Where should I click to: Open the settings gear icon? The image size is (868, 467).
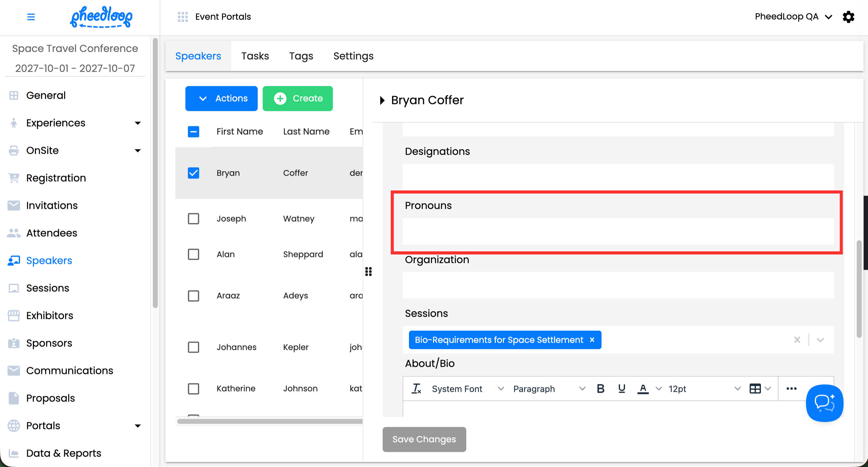coord(848,17)
